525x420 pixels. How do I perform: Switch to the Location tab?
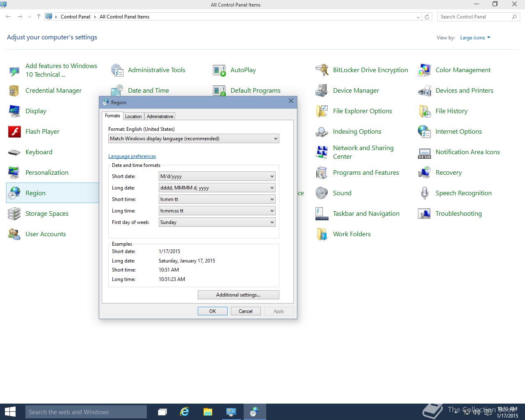(x=133, y=116)
